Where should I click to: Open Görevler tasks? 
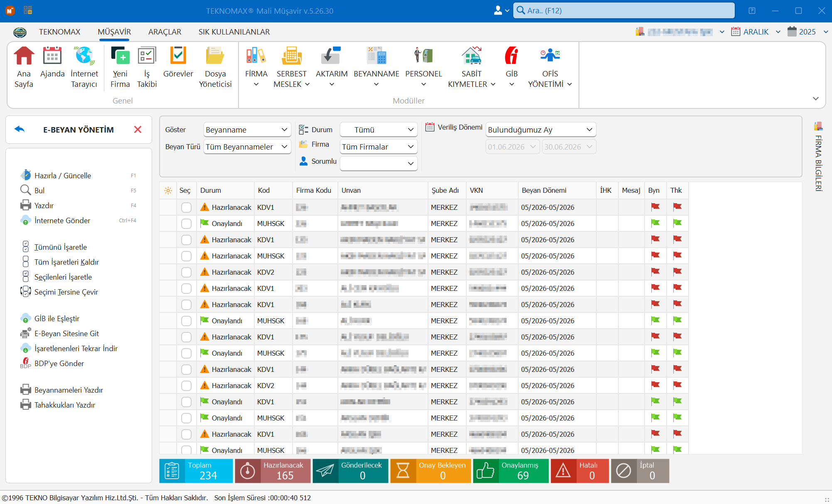point(178,62)
